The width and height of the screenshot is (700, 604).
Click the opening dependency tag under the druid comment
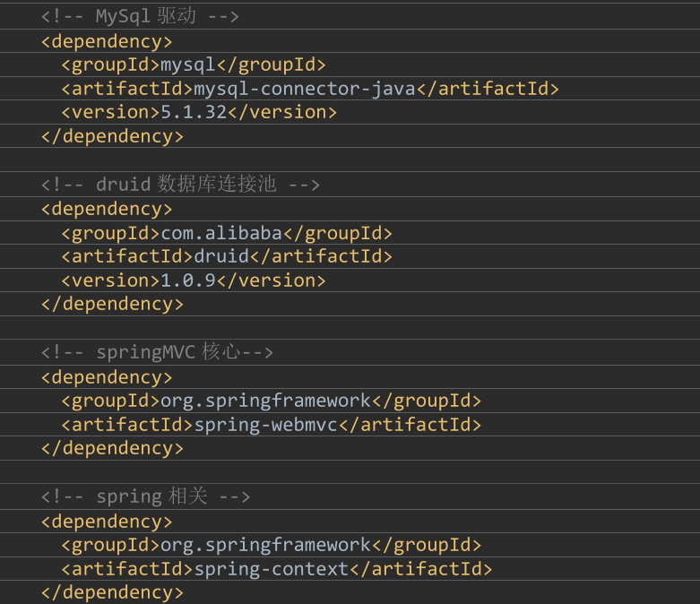click(x=107, y=209)
